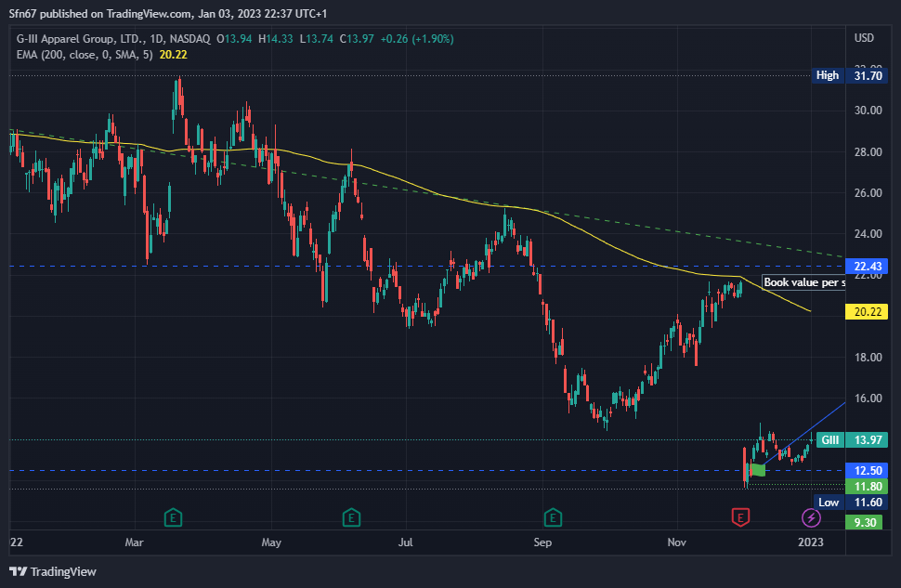
Task: Click the May label on time axis
Action: pos(271,542)
